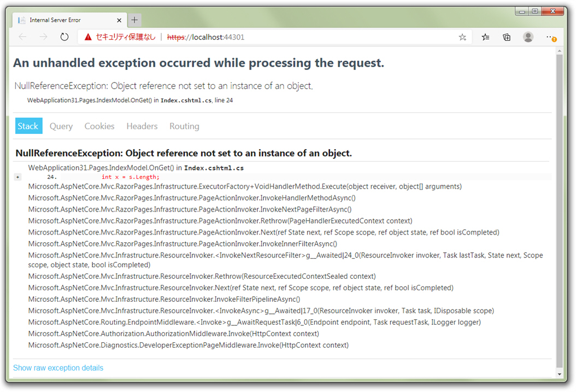The width and height of the screenshot is (576, 392).
Task: Click the AuthorizationMiddleware.Invoke stack frame
Action: tap(174, 334)
